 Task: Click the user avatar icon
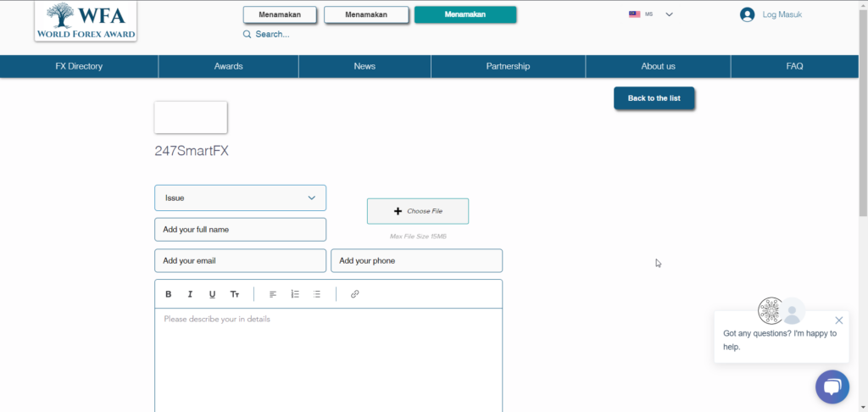(x=748, y=15)
